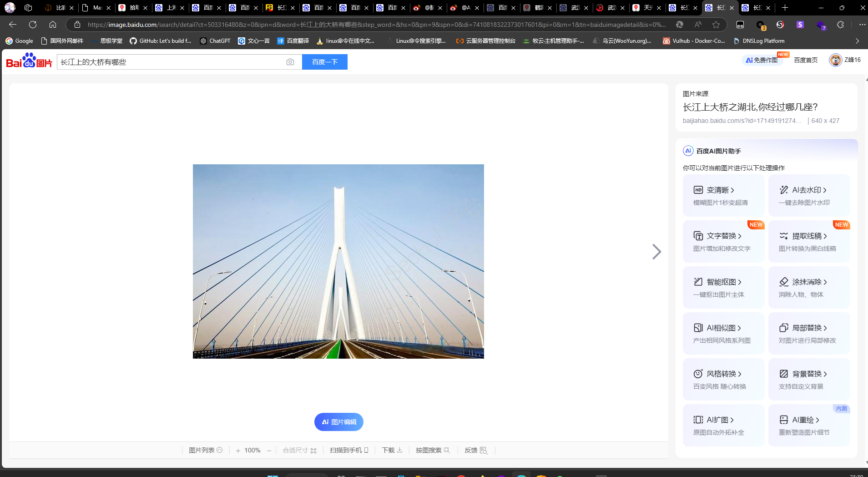Open the Baidu 图片 logo
This screenshot has height=477, width=868.
coord(29,61)
